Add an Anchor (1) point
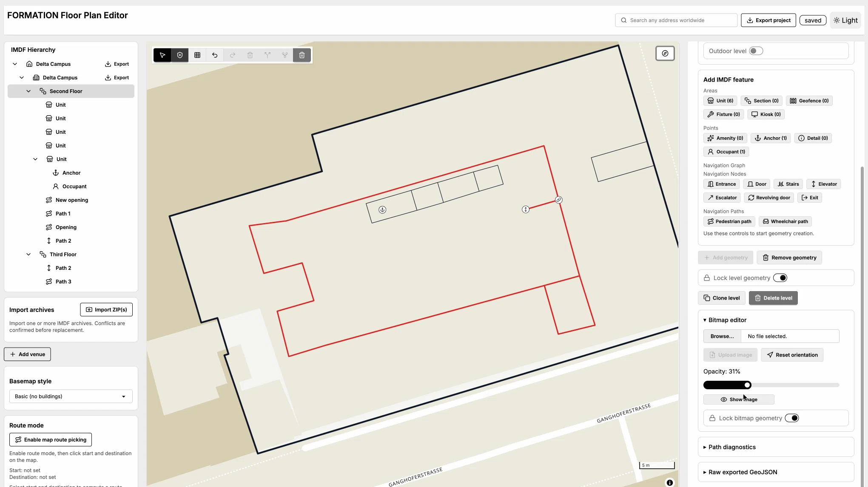The image size is (868, 487). 771,138
